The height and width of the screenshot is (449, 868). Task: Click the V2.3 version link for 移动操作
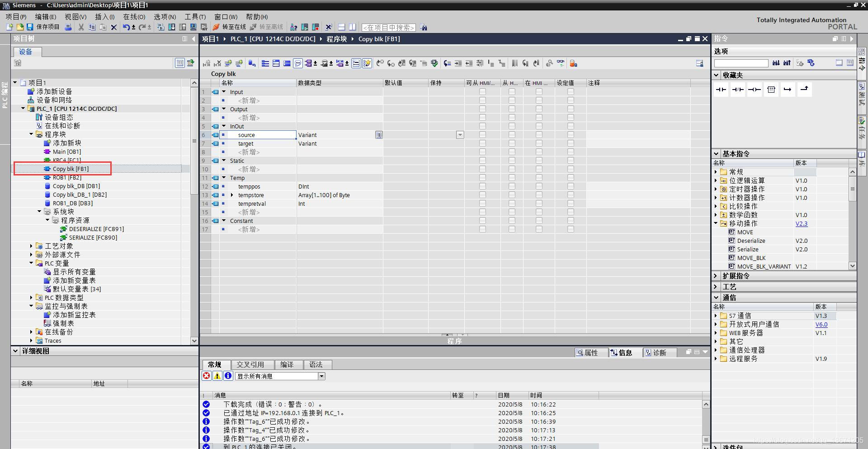tap(801, 223)
